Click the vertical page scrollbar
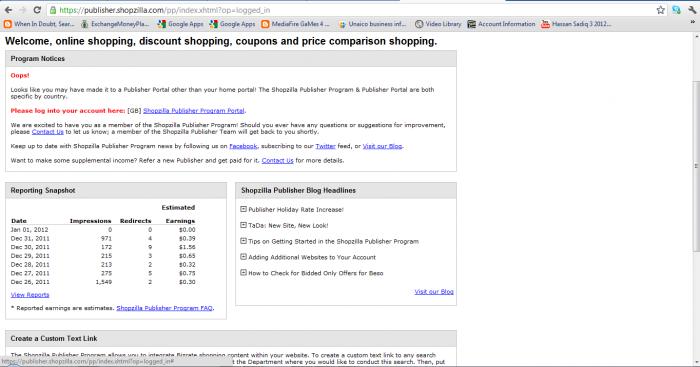 (x=696, y=166)
